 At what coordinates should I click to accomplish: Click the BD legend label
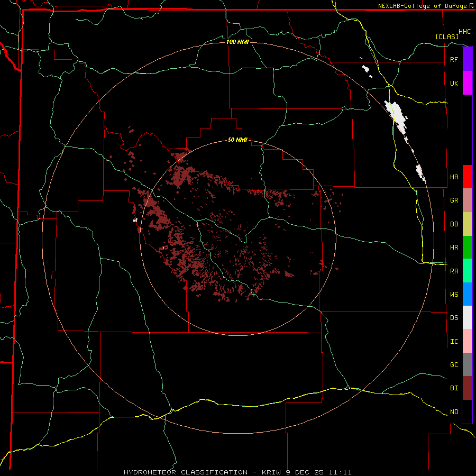click(x=454, y=224)
